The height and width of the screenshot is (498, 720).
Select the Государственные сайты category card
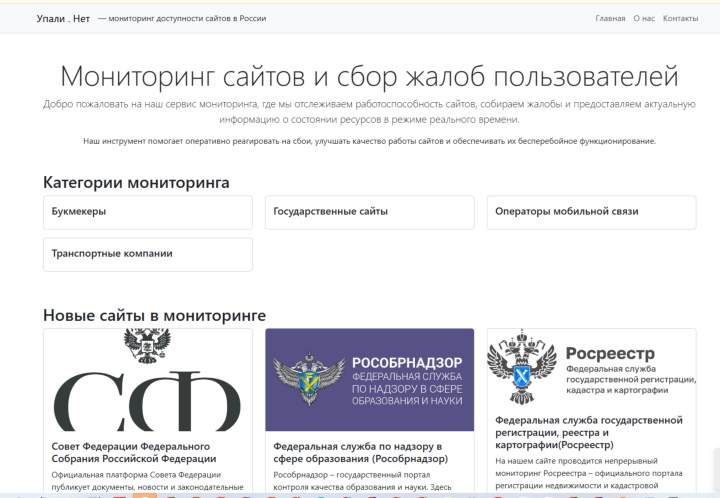point(370,212)
